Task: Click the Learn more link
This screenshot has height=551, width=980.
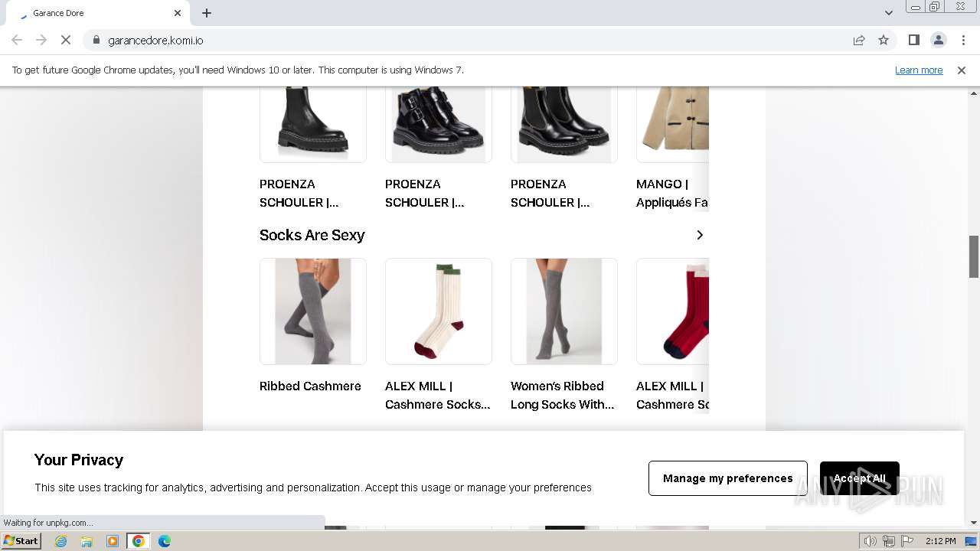Action: click(x=919, y=70)
